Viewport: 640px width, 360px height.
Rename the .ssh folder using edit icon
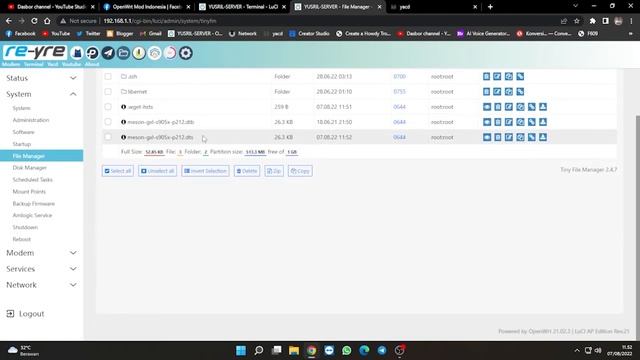(497, 76)
